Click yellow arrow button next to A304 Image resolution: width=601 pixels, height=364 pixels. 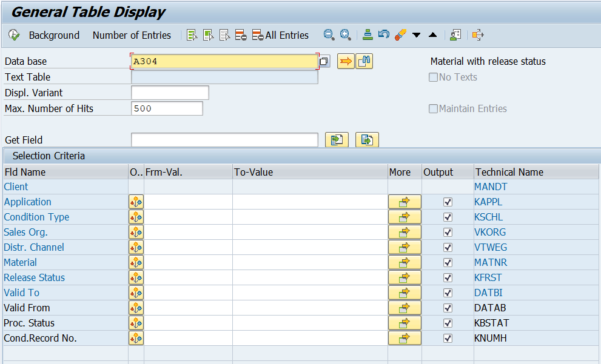point(346,61)
